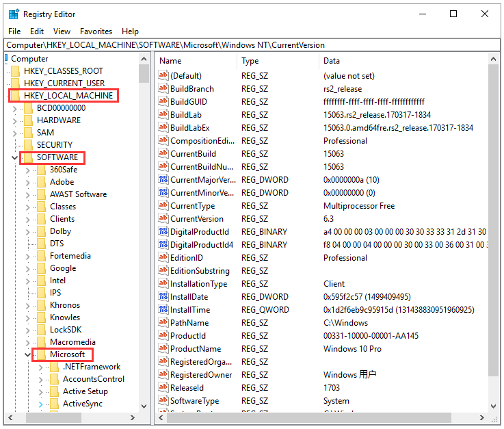The height and width of the screenshot is (429, 504).
Task: Expand the Khronos key
Action: click(x=27, y=306)
